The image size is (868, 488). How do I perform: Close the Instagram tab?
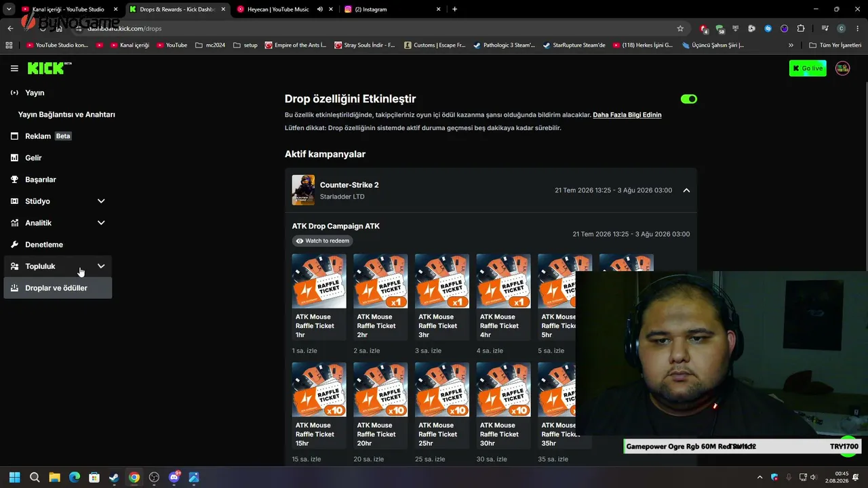point(439,9)
